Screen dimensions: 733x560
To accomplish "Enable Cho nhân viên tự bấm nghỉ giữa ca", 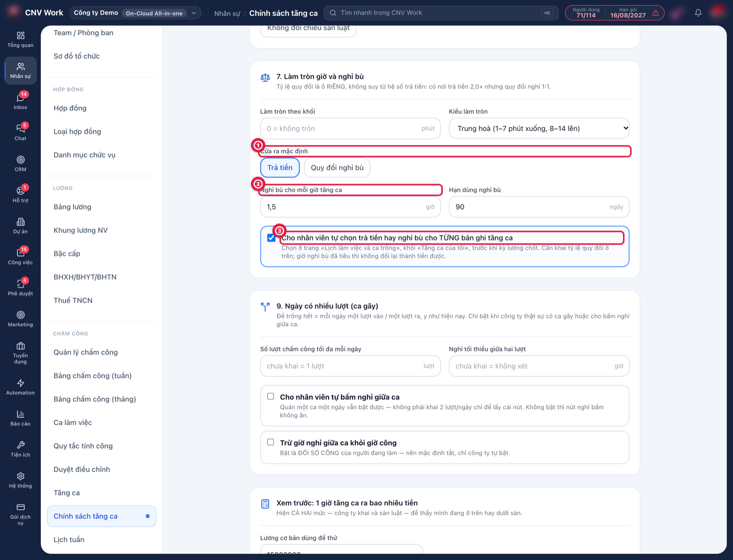I will [x=271, y=396].
